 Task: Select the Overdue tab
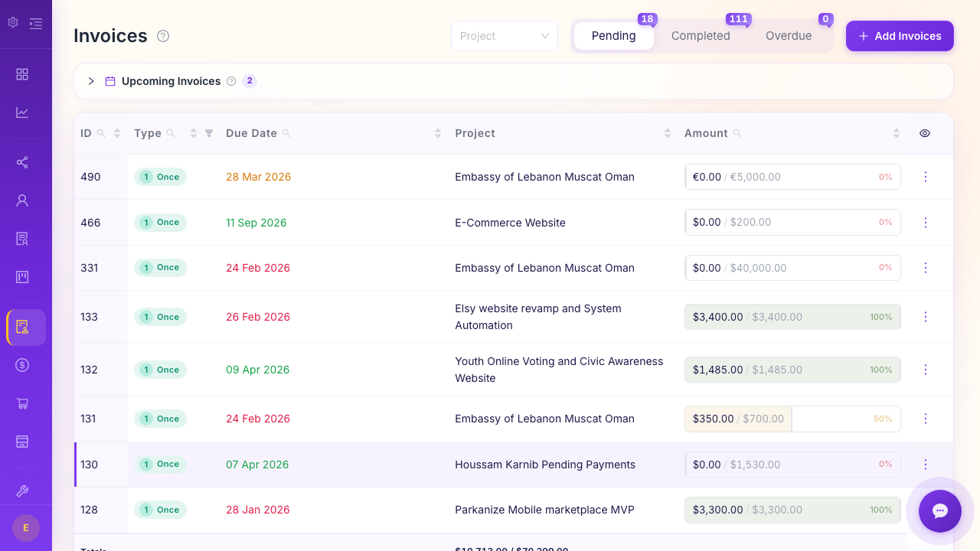coord(788,36)
